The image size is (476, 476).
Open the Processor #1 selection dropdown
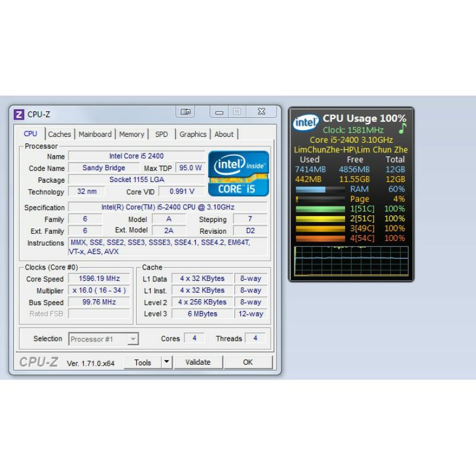tap(104, 339)
